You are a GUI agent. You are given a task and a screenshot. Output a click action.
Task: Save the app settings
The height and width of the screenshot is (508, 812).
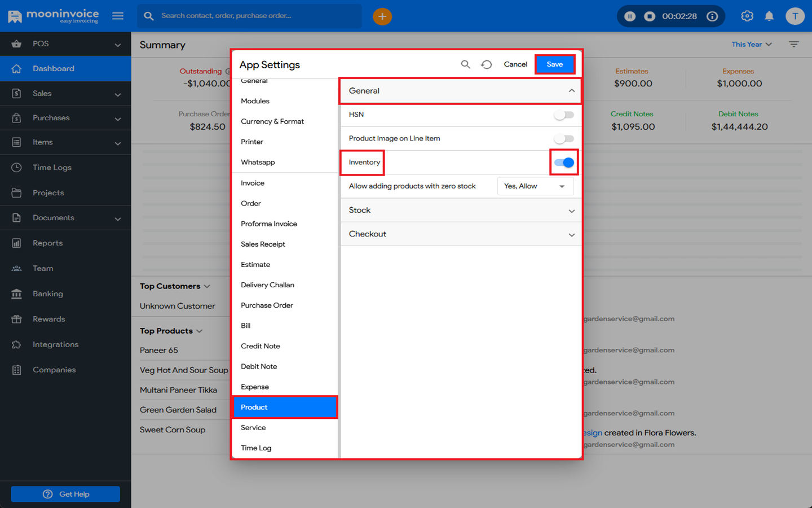click(x=554, y=64)
